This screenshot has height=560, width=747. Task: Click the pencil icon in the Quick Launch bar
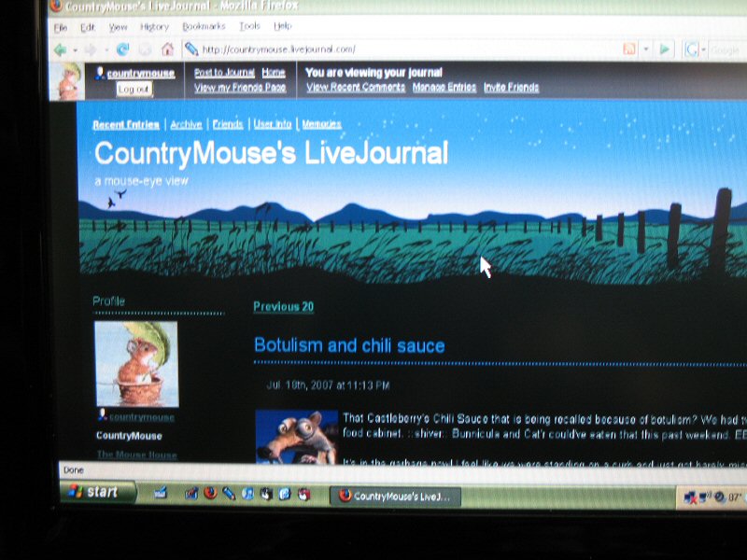tap(229, 494)
